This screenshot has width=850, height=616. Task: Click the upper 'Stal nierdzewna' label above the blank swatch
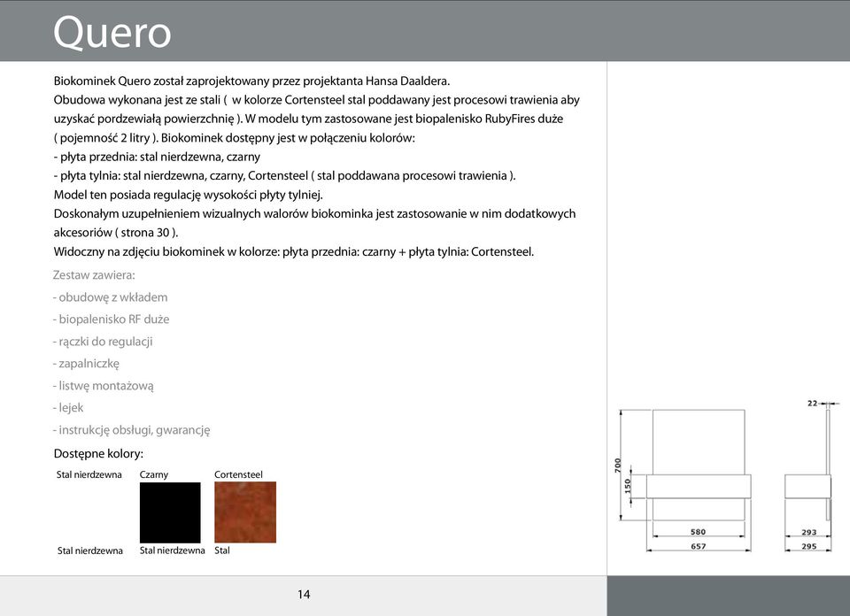pos(89,474)
